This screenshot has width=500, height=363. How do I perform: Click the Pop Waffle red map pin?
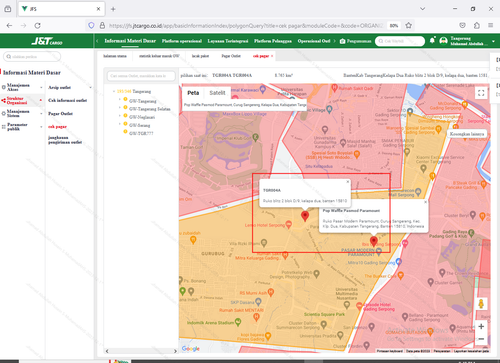[x=374, y=241]
